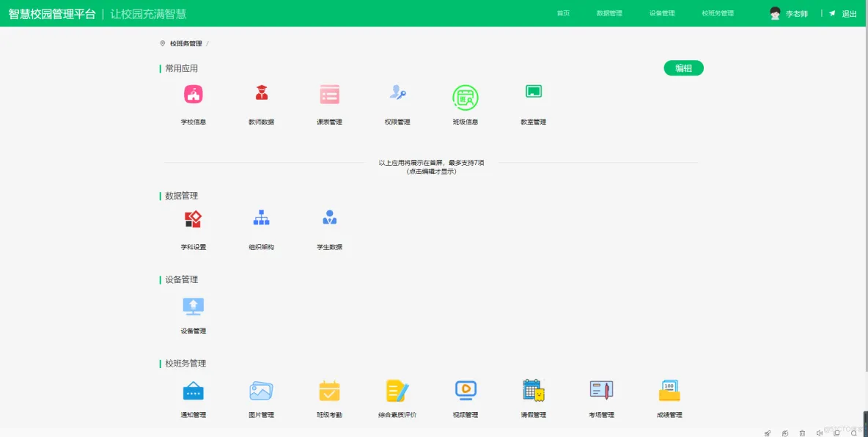The image size is (868, 437).
Task: Open the 课表管理 timetable icon
Action: pos(329,94)
